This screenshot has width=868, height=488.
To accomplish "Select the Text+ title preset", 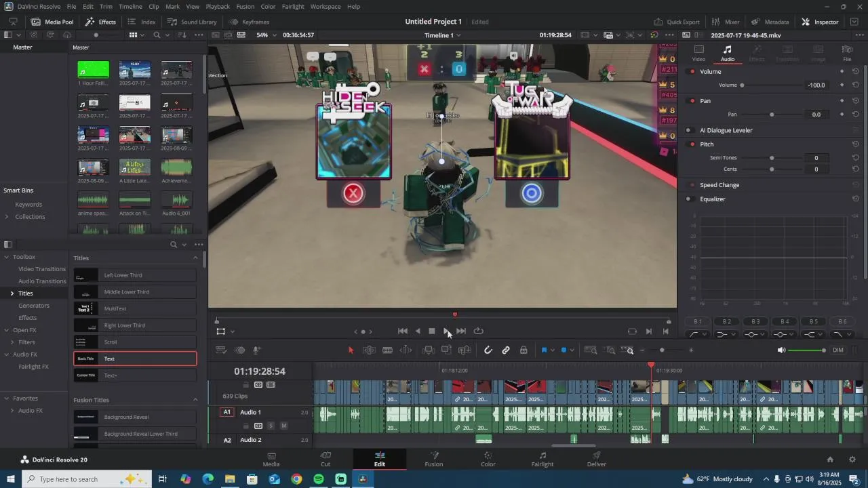I will pos(135,375).
